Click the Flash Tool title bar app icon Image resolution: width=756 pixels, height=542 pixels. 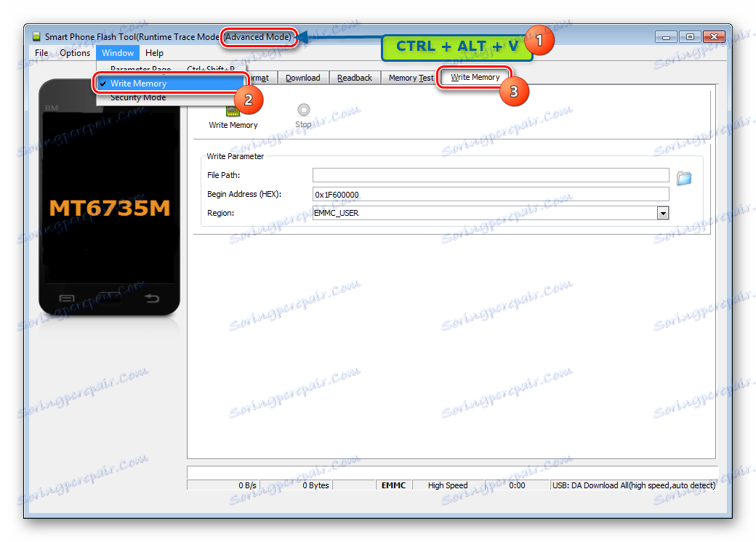[x=36, y=36]
